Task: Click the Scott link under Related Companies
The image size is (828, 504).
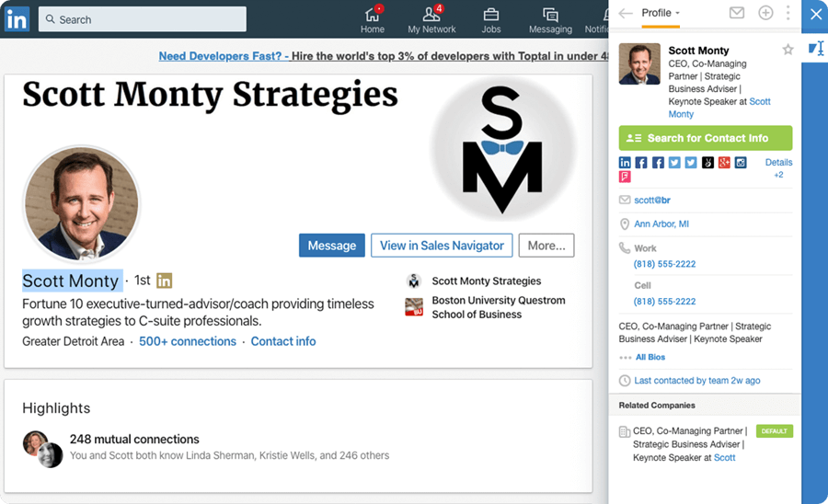Action: (725, 458)
